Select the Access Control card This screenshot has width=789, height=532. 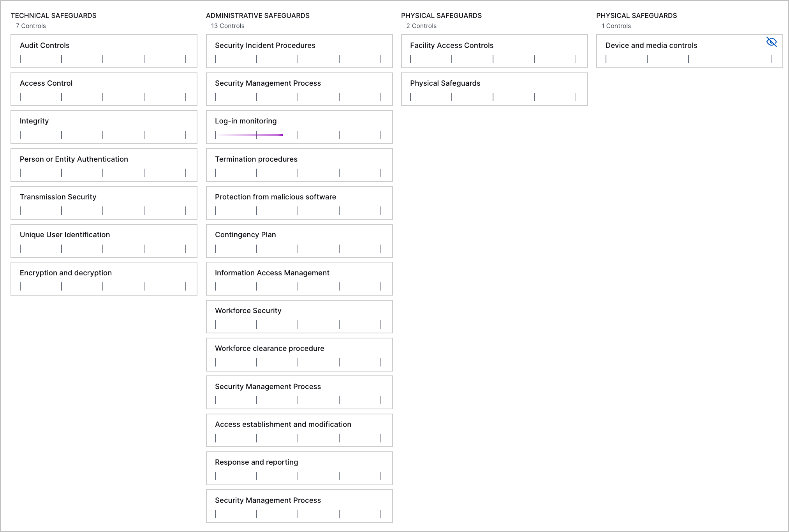[x=104, y=89]
